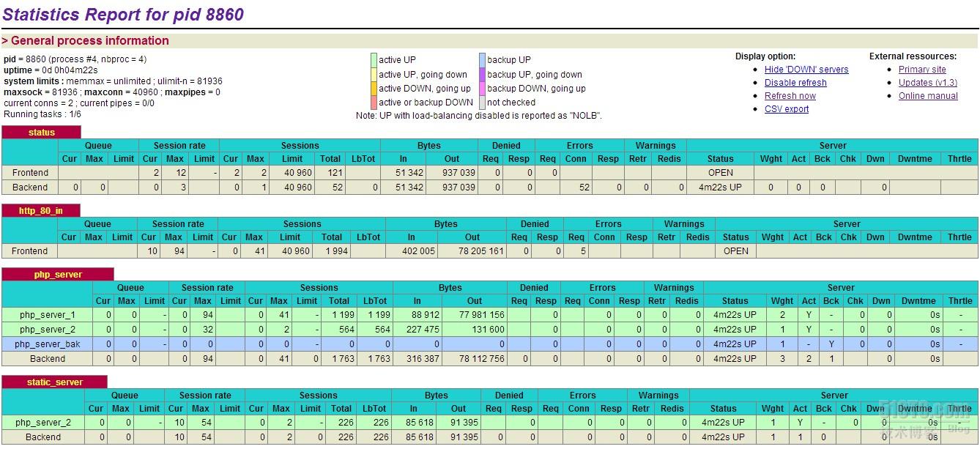
Task: Click the Backend row in static_server table
Action: (490, 437)
